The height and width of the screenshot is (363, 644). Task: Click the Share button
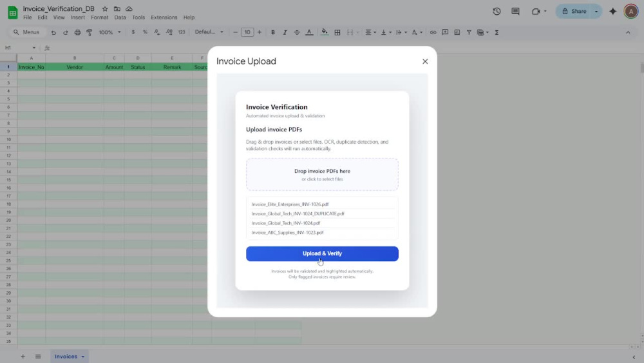pyautogui.click(x=574, y=12)
